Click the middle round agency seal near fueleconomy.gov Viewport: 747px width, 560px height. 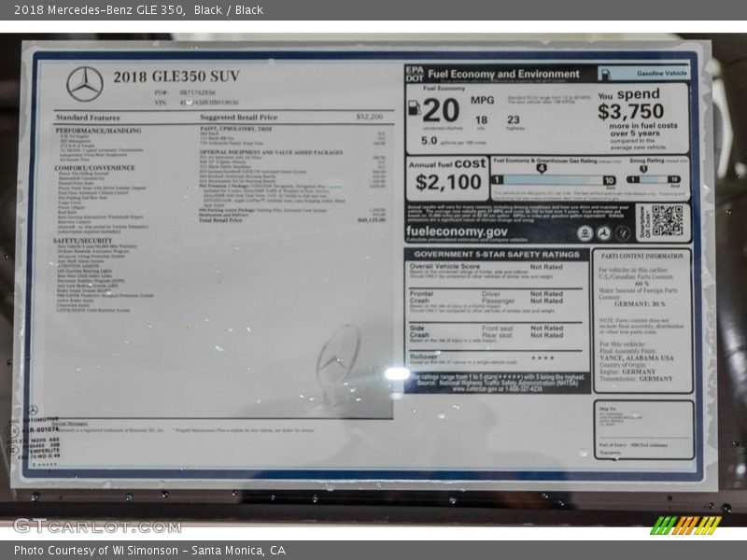point(603,232)
